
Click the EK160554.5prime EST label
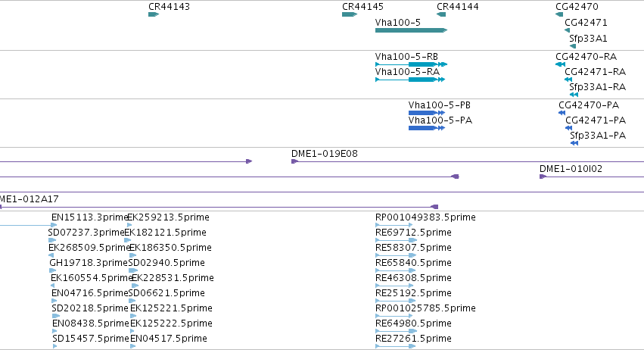tap(91, 278)
